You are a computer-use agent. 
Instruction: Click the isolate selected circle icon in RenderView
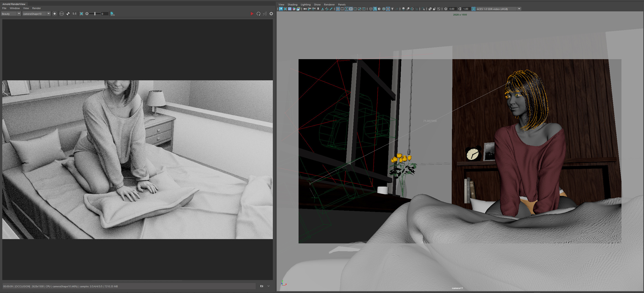(54, 14)
